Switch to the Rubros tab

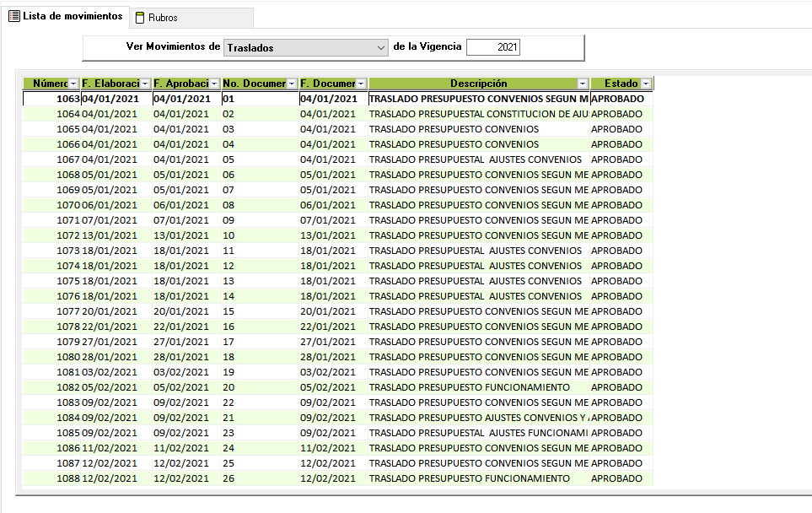coord(162,18)
